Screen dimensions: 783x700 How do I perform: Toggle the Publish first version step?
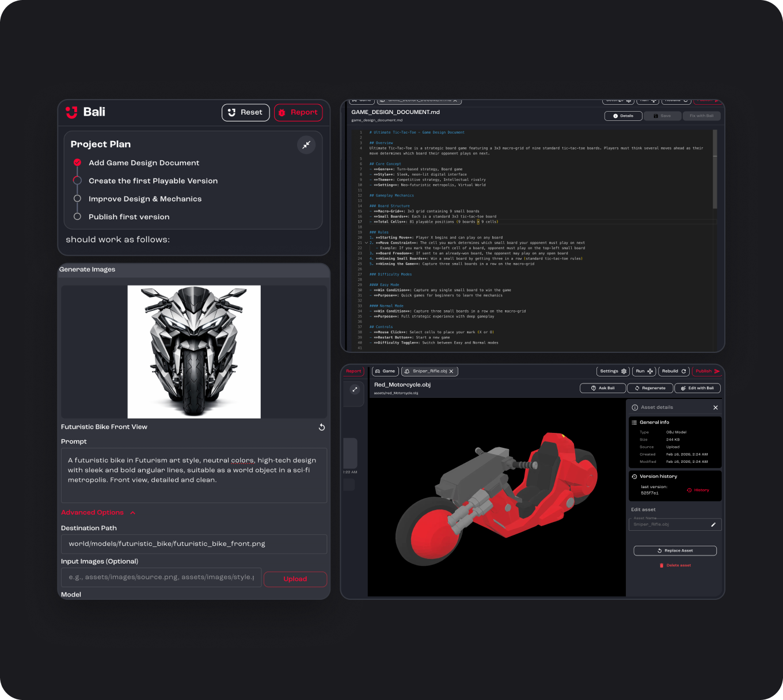click(77, 216)
